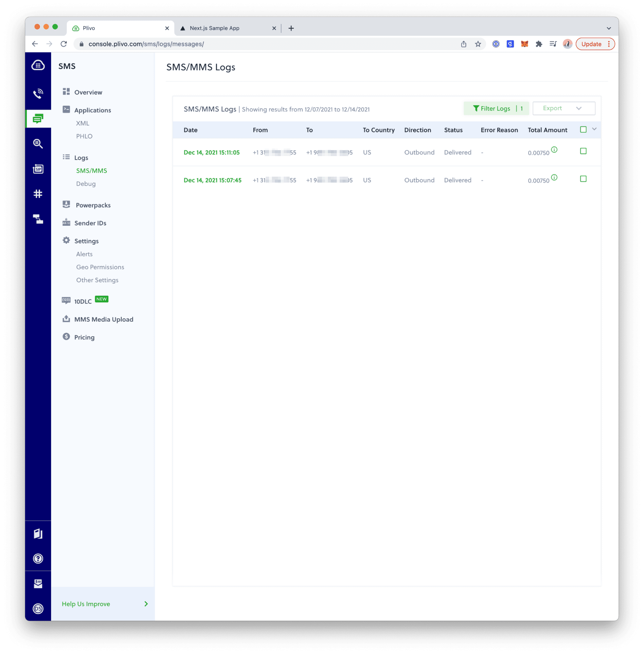Check the select-all checkbox in table header
The image size is (644, 654).
583,130
